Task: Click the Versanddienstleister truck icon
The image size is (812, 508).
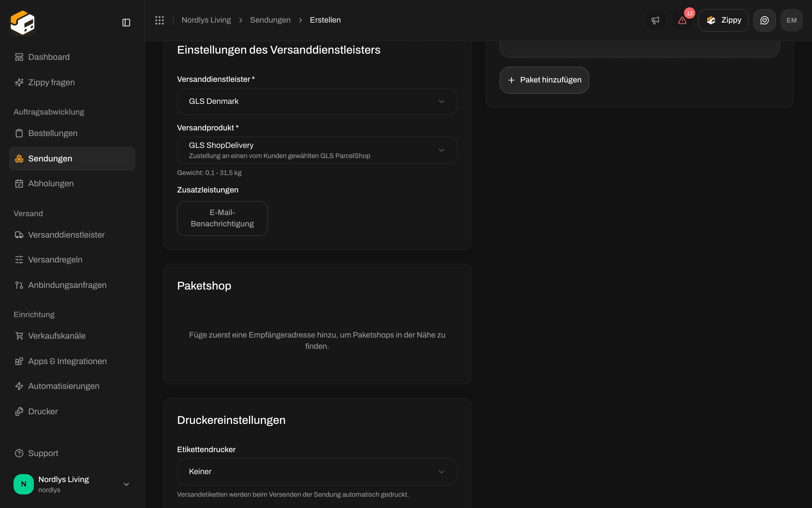Action: (19, 235)
